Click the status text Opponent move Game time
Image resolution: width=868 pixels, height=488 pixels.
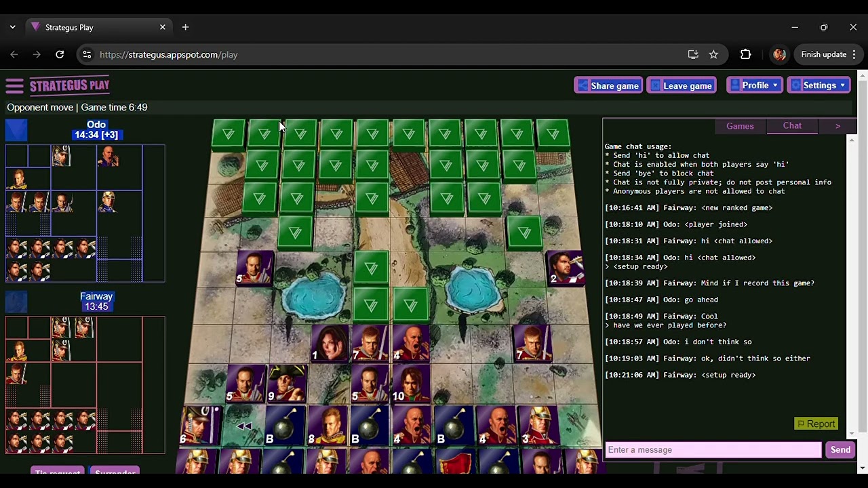(77, 107)
